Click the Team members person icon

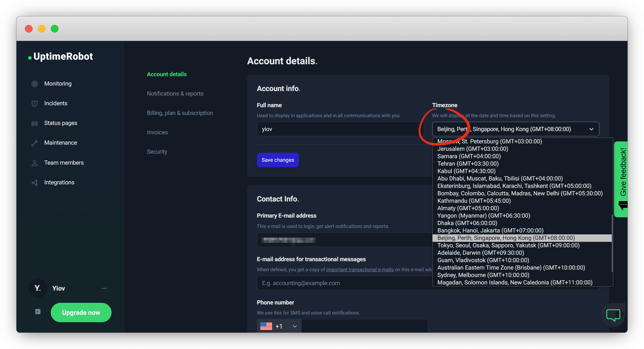click(35, 163)
